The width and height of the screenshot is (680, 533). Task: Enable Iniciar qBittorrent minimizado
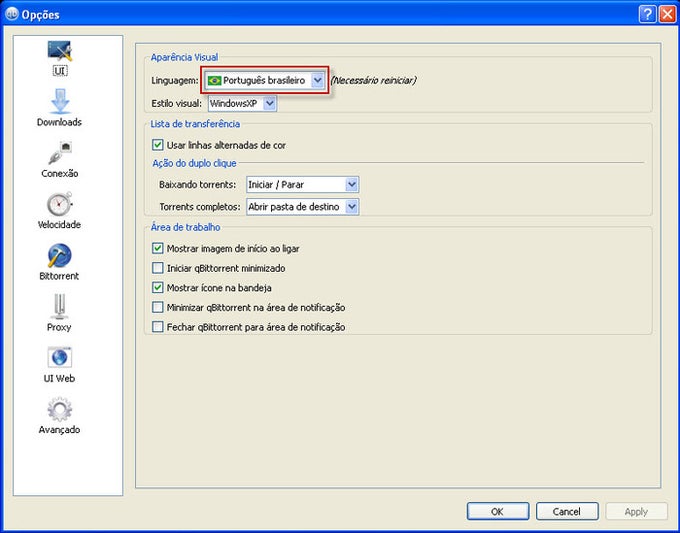tap(158, 268)
